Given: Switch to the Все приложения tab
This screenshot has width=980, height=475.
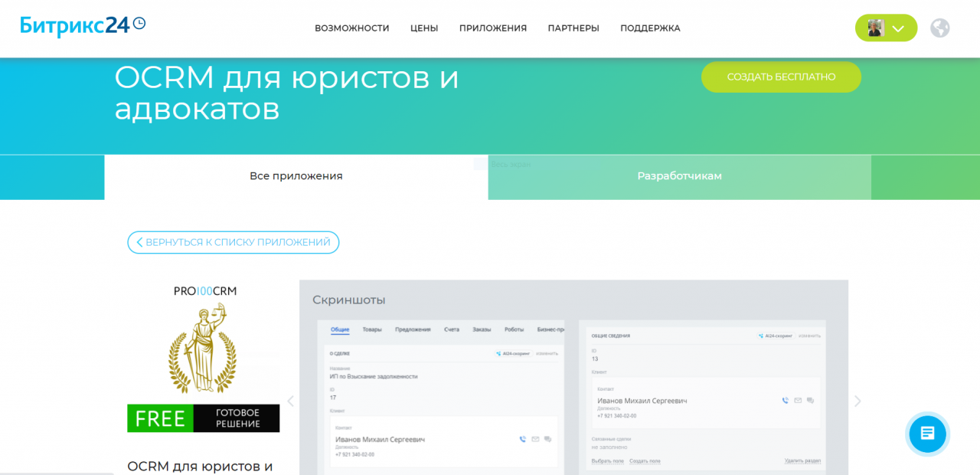Looking at the screenshot, I should (296, 176).
